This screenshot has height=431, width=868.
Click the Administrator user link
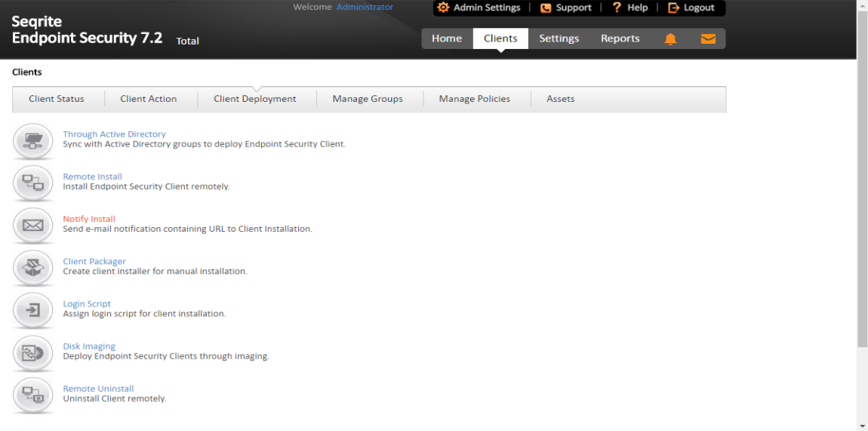[365, 8]
